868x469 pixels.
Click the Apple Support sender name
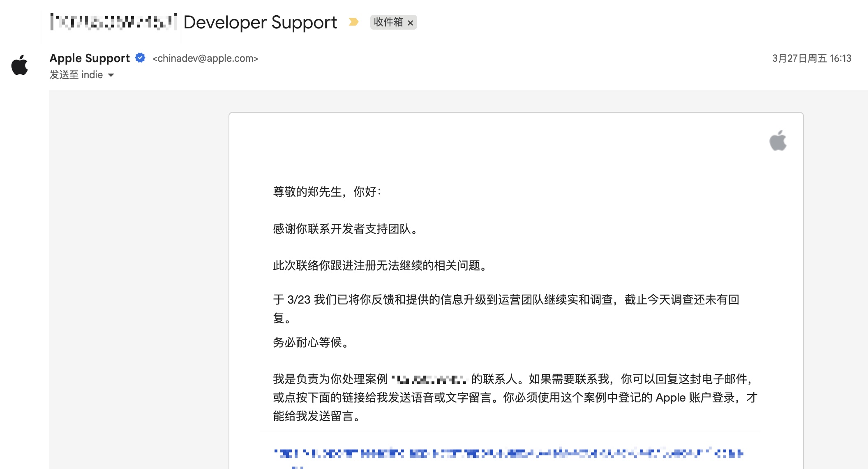click(90, 58)
